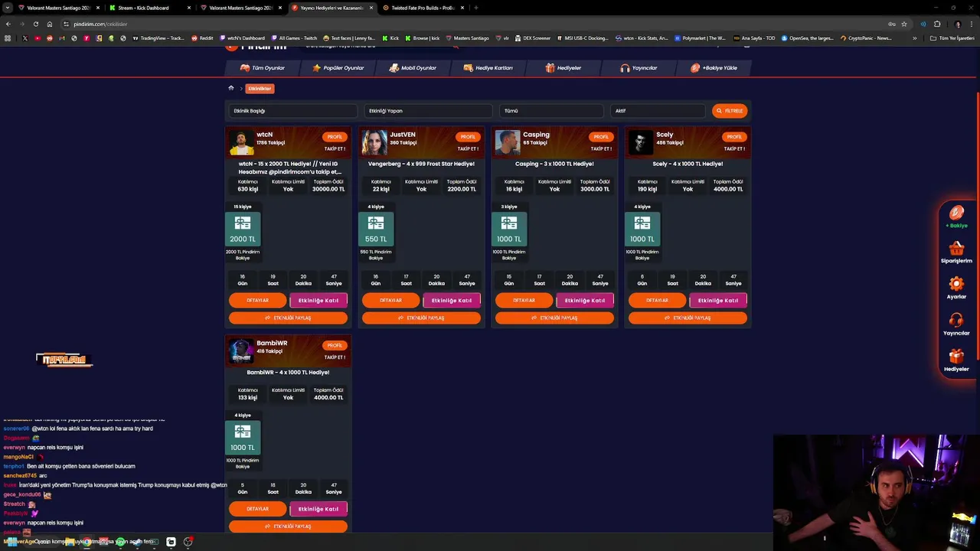Screen dimensions: 980x551
Task: Click the FİLTRELE search button
Action: 730,111
